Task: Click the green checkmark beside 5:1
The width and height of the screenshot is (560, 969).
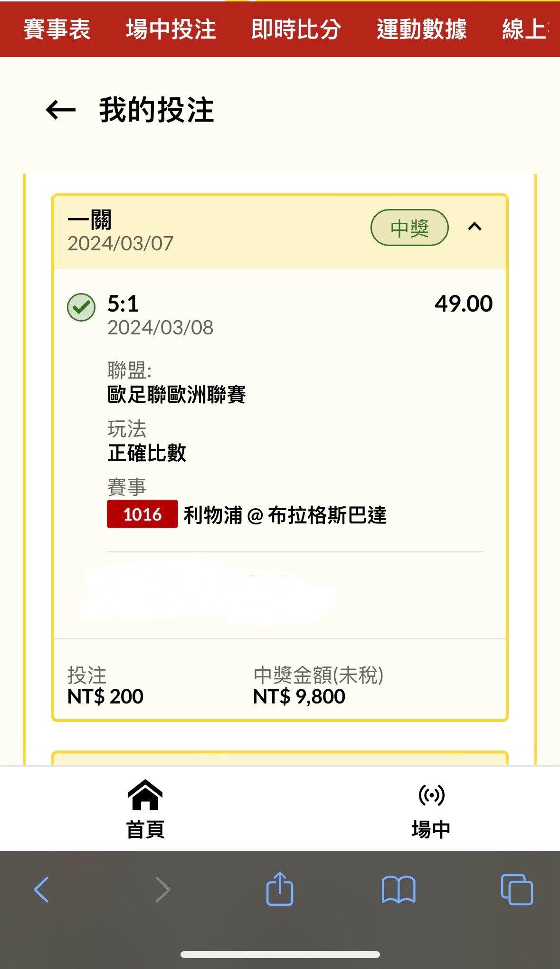Action: pos(81,307)
